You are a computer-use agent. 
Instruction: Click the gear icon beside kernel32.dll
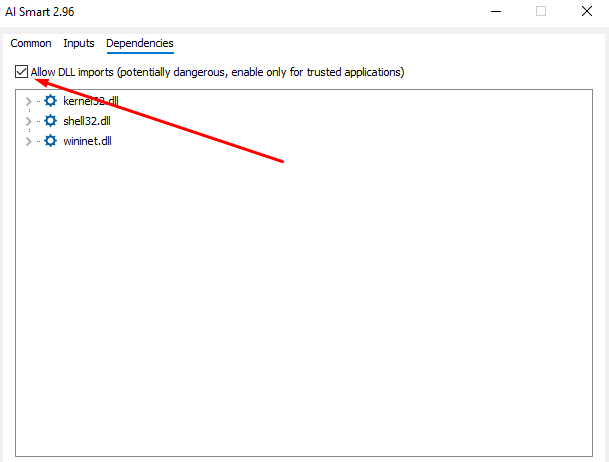point(50,101)
